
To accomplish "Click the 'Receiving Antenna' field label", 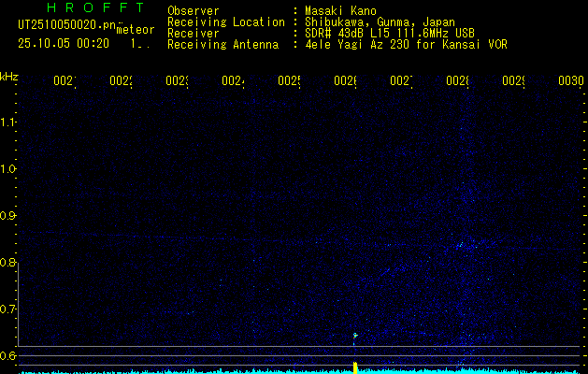I will (x=223, y=45).
